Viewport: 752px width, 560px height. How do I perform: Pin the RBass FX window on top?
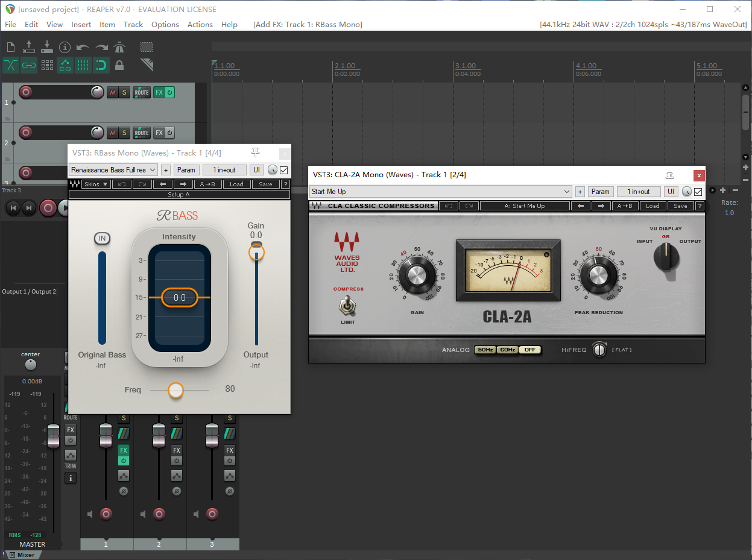255,152
